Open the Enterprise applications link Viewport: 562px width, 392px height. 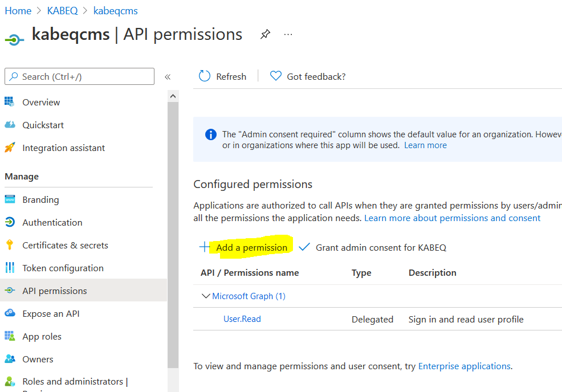[x=464, y=366]
